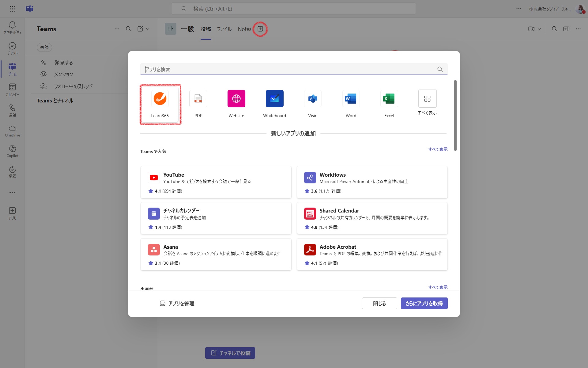The height and width of the screenshot is (368, 588).
Task: Click the さらにアプリを取得 button
Action: 424,303
